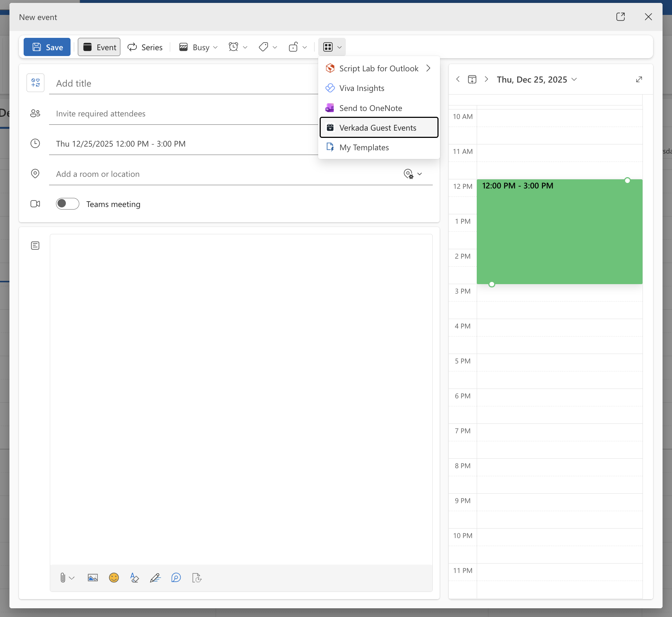
Task: Go to the previous day in calendar
Action: [x=458, y=79]
